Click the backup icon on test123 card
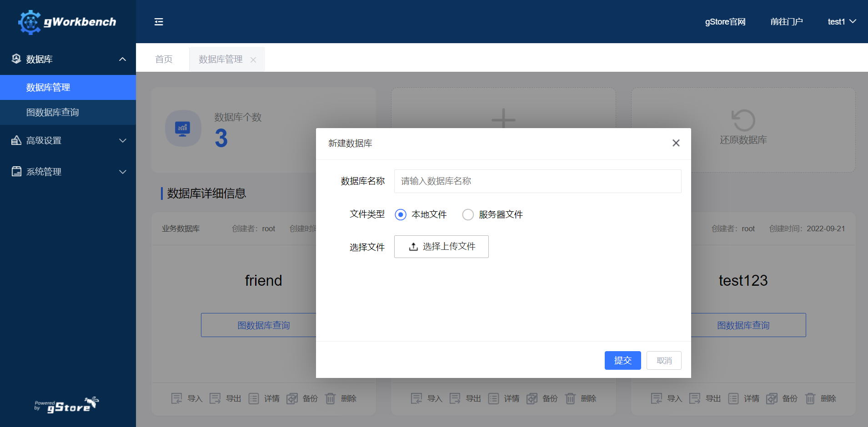This screenshot has width=868, height=427. (772, 398)
